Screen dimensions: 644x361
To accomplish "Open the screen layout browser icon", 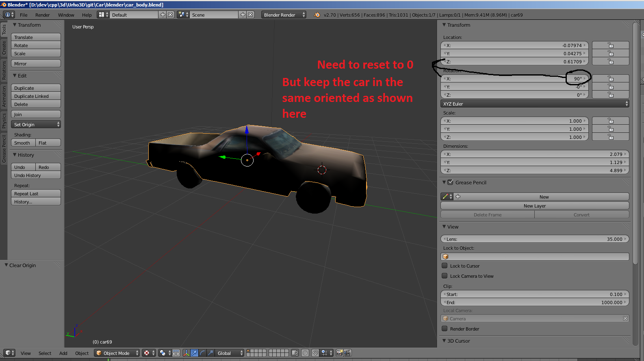I will tap(103, 15).
